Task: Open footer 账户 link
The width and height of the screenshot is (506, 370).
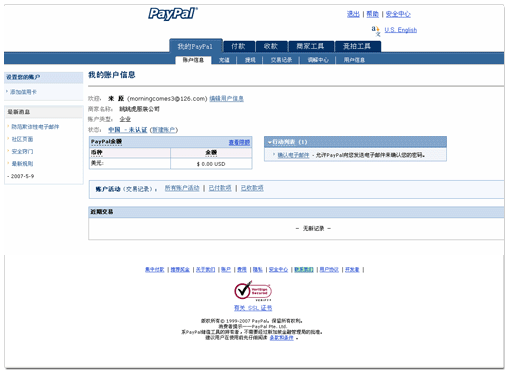Action: coord(226,269)
